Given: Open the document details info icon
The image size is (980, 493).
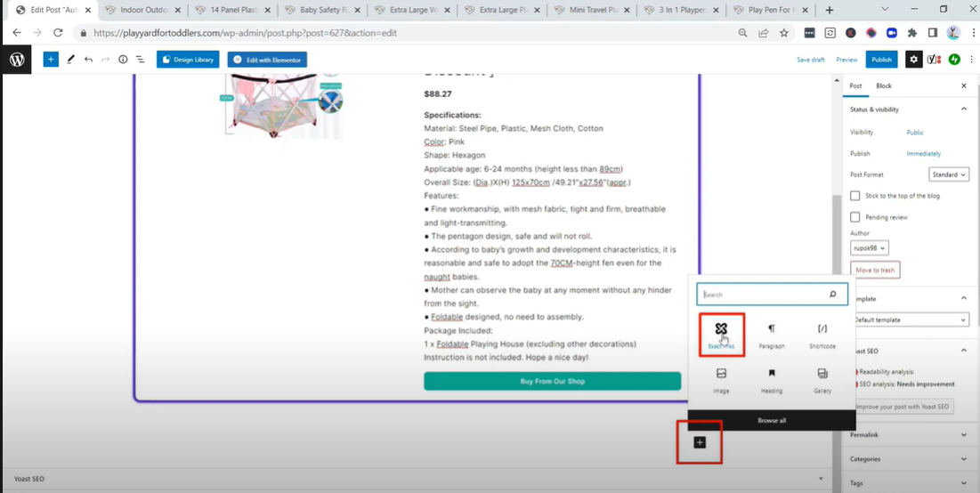Looking at the screenshot, I should (123, 60).
